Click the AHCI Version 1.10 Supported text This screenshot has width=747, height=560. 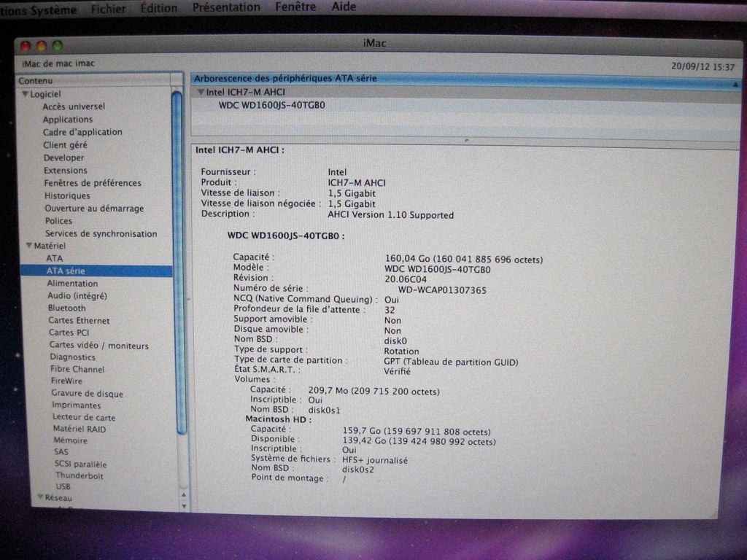pyautogui.click(x=391, y=215)
